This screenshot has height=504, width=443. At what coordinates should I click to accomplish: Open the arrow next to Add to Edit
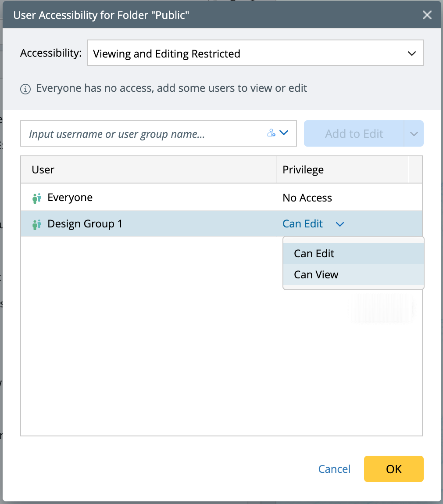point(414,133)
